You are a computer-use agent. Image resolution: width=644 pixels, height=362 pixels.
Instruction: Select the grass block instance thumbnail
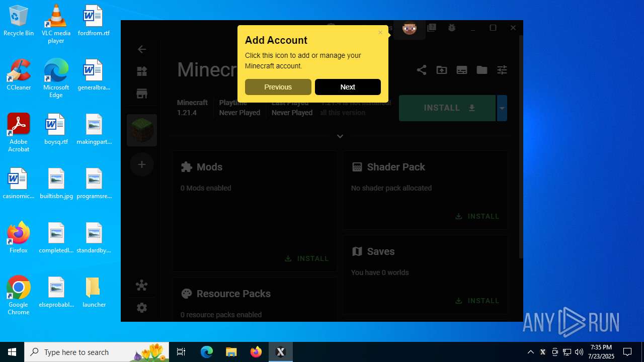pyautogui.click(x=142, y=130)
